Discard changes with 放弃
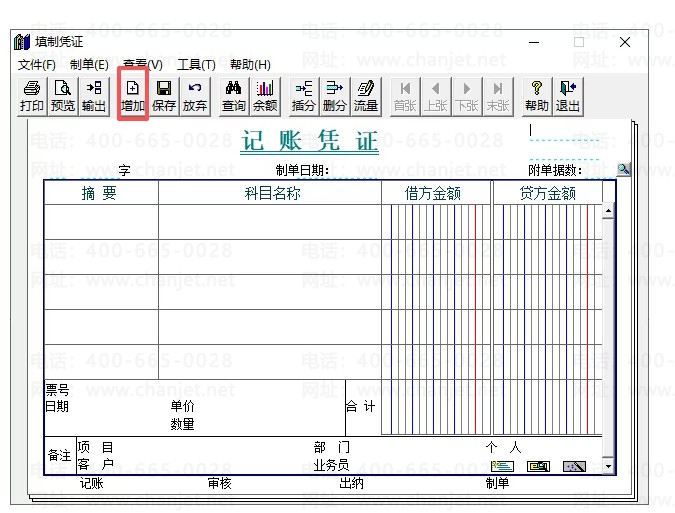 [195, 96]
